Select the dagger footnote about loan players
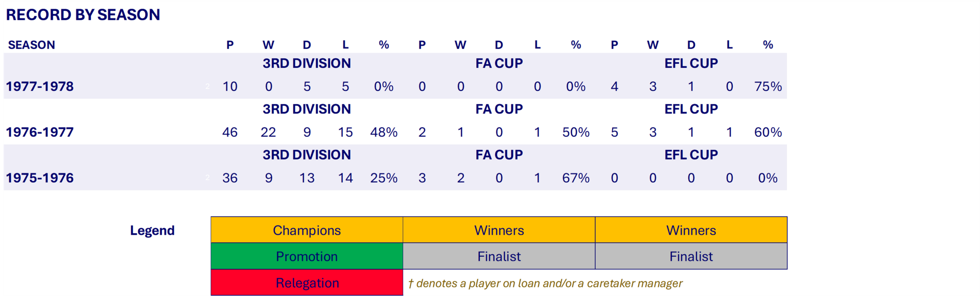The height and width of the screenshot is (296, 980). point(545,283)
